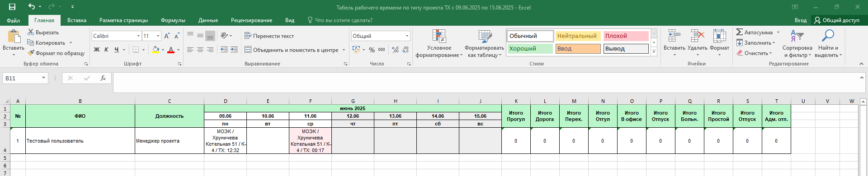
Task: Toggle underline Ч formatting
Action: (117, 50)
